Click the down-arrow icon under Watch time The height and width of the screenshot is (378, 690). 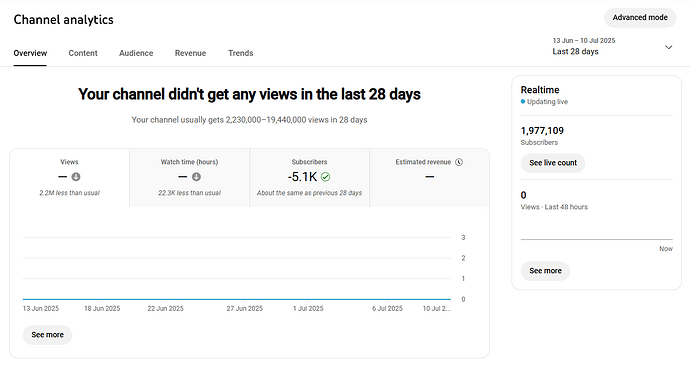(196, 177)
